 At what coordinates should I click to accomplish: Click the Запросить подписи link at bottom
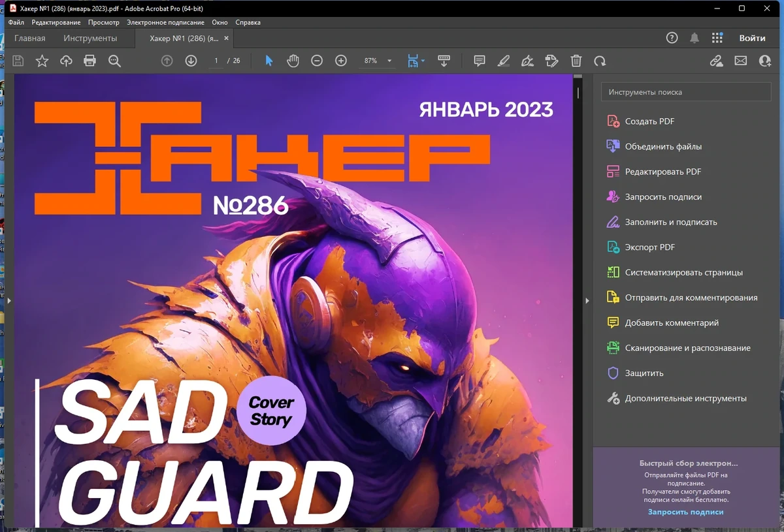[x=685, y=512]
